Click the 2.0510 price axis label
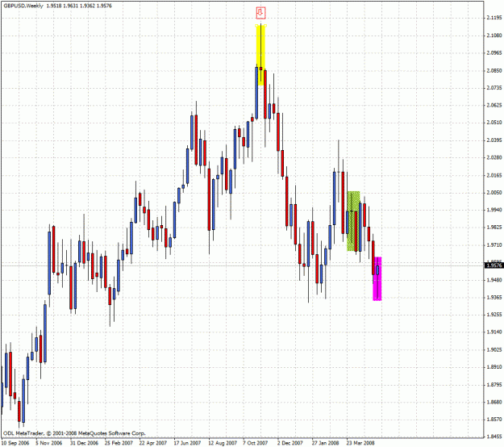Image resolution: width=504 pixels, height=447 pixels. (494, 123)
